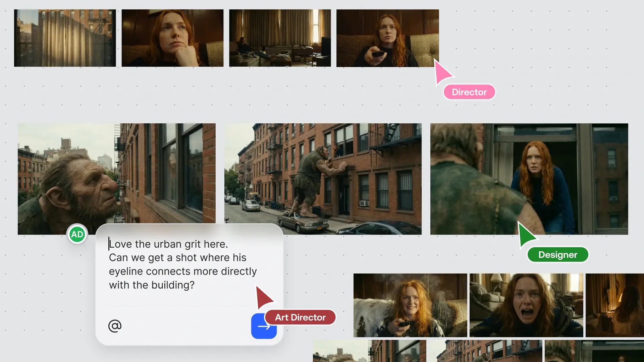Image resolution: width=644 pixels, height=362 pixels.
Task: Select woman resting chin on hand shot
Action: pyautogui.click(x=172, y=38)
